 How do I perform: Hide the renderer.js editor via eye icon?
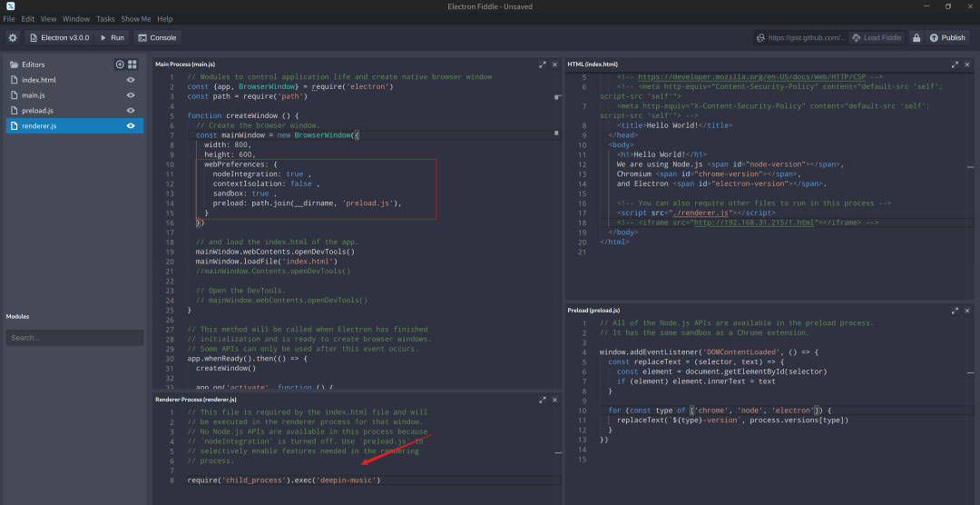131,125
